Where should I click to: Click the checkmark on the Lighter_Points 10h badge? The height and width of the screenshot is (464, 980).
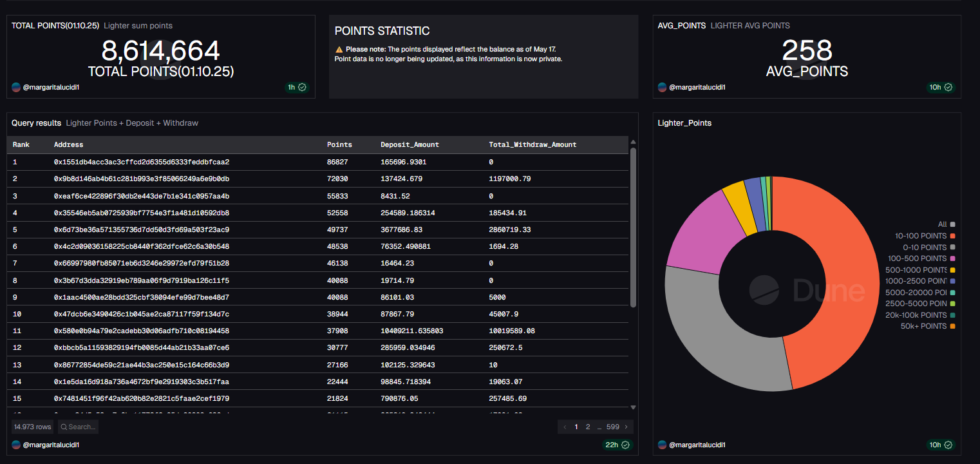point(947,445)
